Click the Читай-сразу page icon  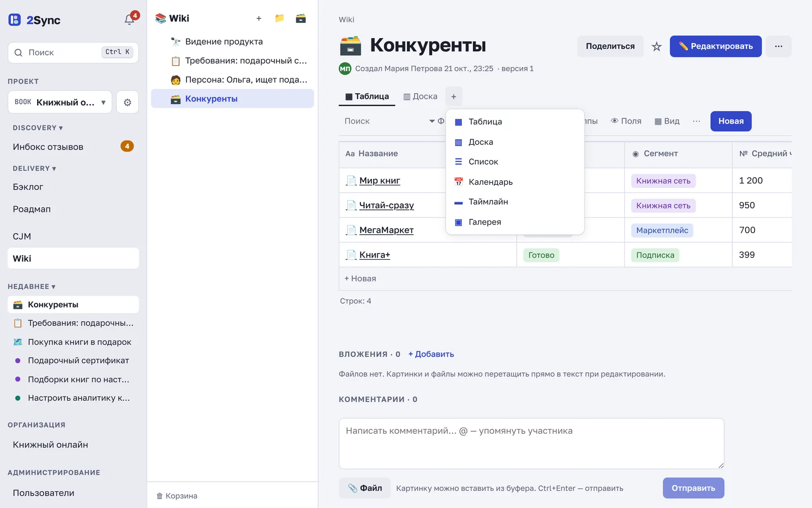pos(351,205)
